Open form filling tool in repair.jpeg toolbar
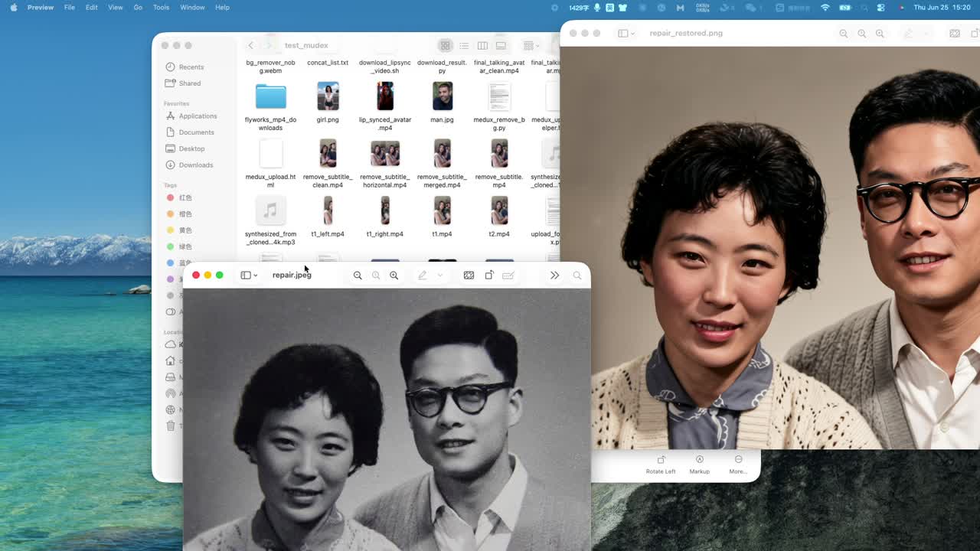 pos(508,275)
